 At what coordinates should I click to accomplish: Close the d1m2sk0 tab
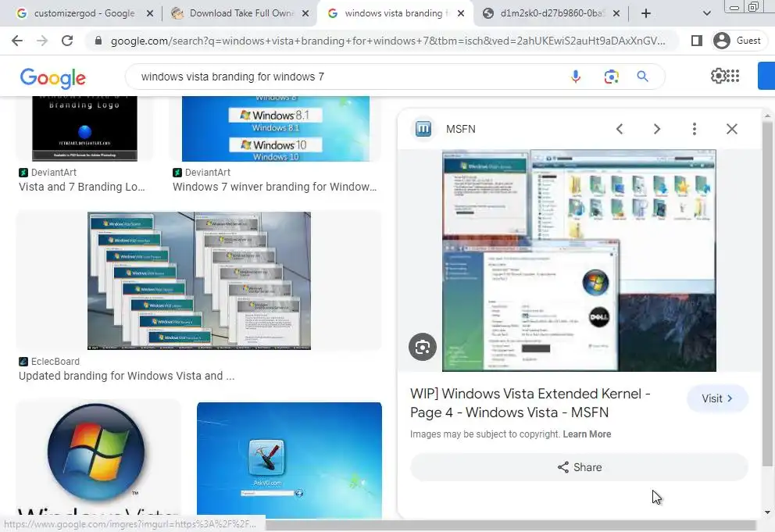(x=616, y=14)
